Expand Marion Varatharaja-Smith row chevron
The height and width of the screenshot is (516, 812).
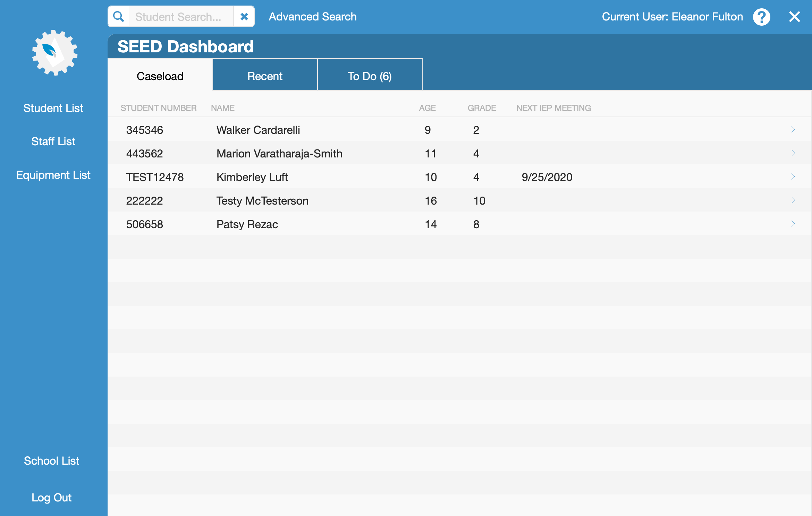pyautogui.click(x=793, y=153)
